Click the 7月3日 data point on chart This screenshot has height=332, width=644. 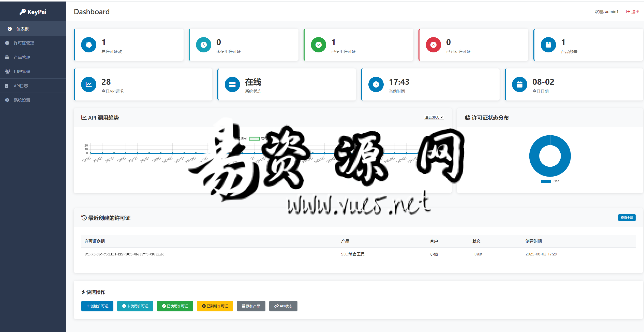91,153
